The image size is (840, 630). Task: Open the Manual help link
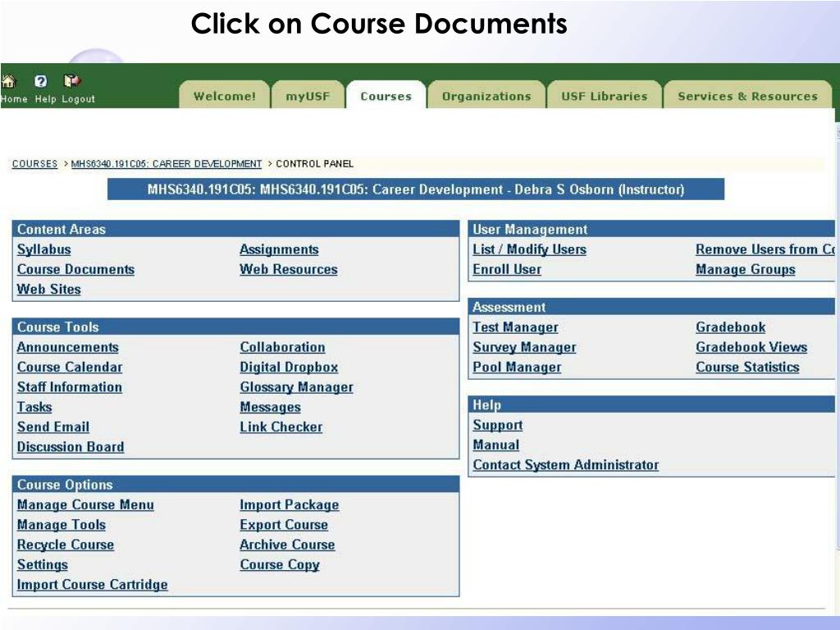tap(496, 445)
